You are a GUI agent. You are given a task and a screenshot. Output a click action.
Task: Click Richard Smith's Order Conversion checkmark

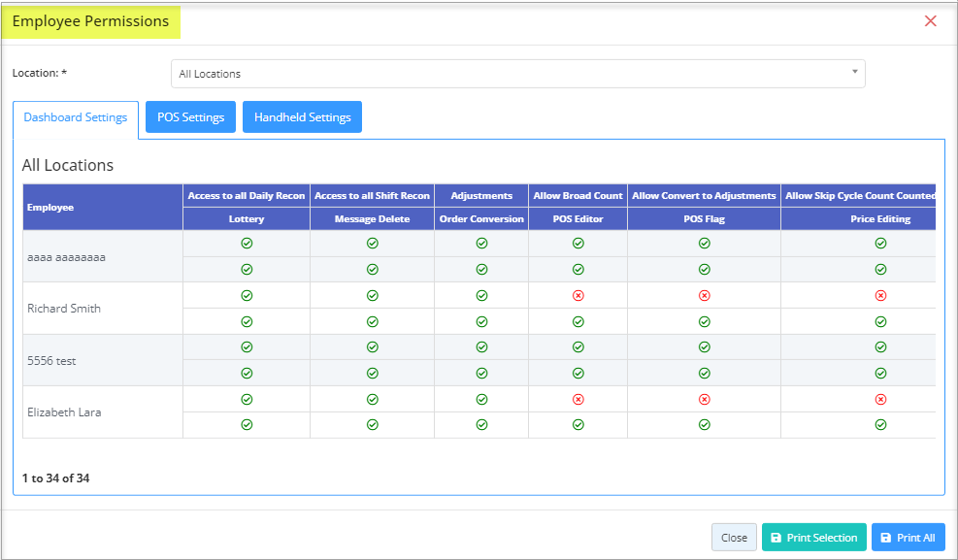481,322
